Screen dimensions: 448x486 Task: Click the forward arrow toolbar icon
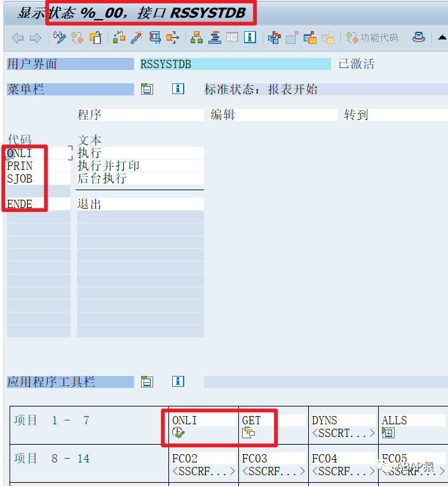pos(36,38)
